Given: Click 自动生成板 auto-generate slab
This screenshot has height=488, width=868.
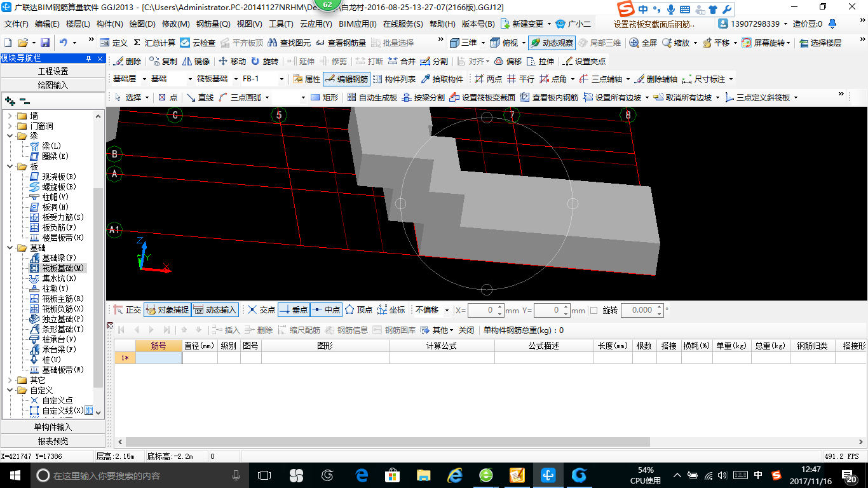Looking at the screenshot, I should [372, 97].
